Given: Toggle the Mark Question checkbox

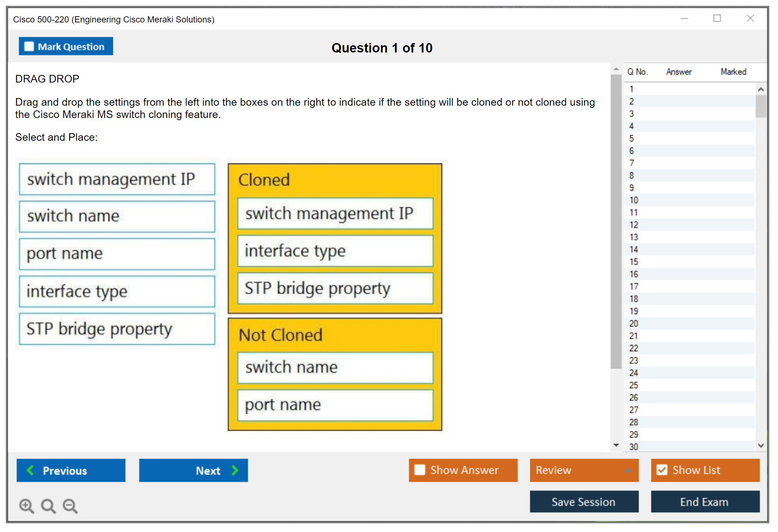Looking at the screenshot, I should coord(29,46).
